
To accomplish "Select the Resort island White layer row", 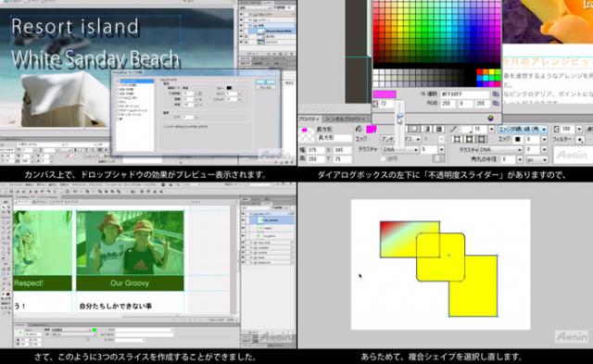I will click(x=272, y=31).
